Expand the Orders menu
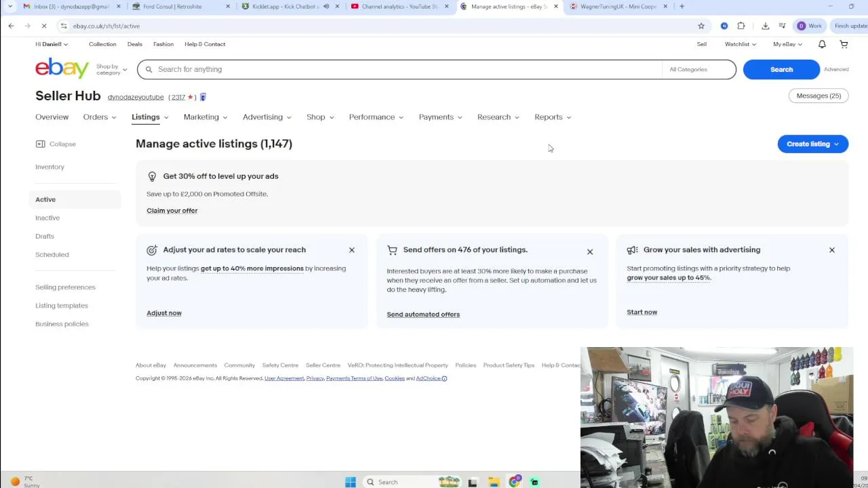This screenshot has height=488, width=868. pos(100,117)
